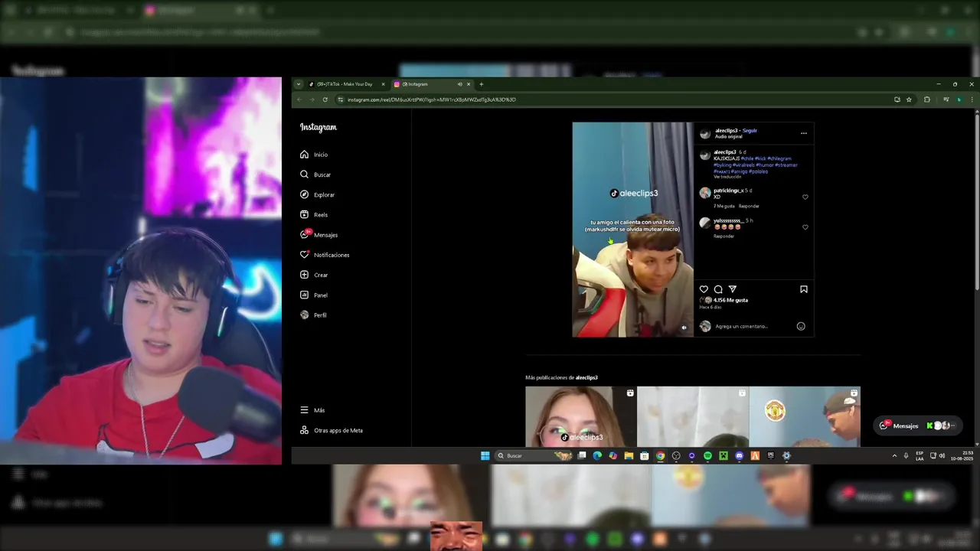
Task: Click the #chile hashtag in caption
Action: [x=746, y=158]
